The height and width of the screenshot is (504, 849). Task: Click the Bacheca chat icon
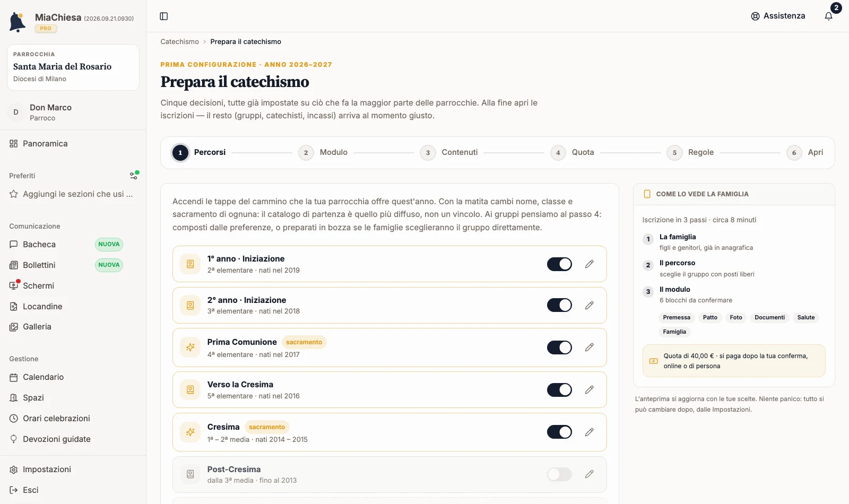coord(14,245)
